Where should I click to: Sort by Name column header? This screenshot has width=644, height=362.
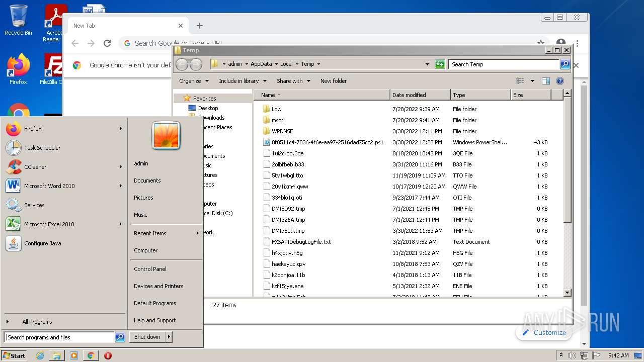coord(322,95)
